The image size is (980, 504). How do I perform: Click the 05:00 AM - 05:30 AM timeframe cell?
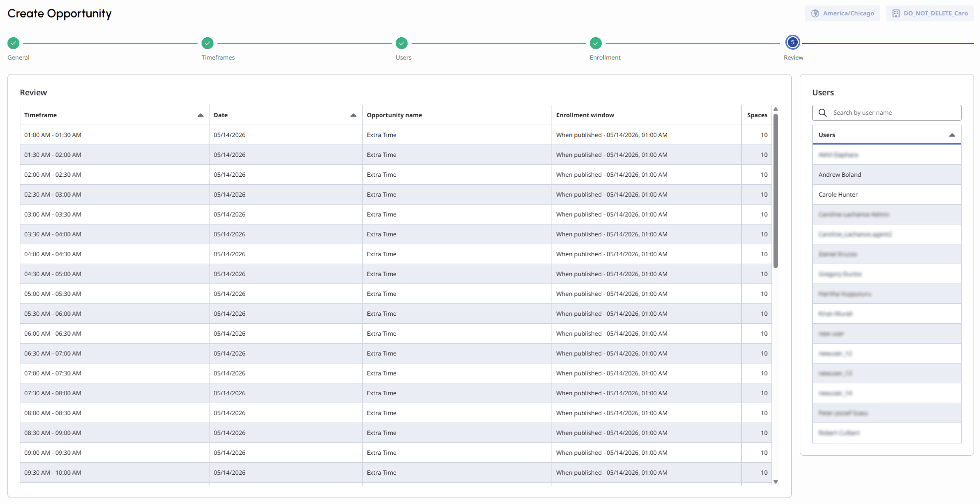115,294
